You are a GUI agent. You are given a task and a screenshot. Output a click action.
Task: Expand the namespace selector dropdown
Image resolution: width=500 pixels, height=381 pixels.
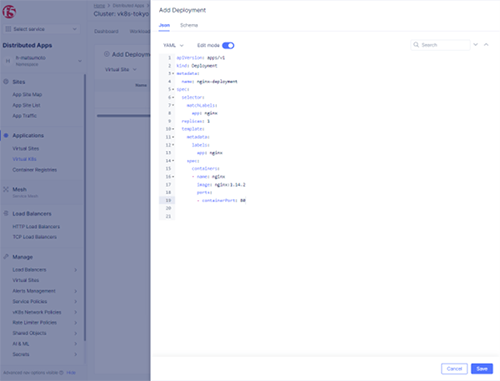click(x=80, y=61)
